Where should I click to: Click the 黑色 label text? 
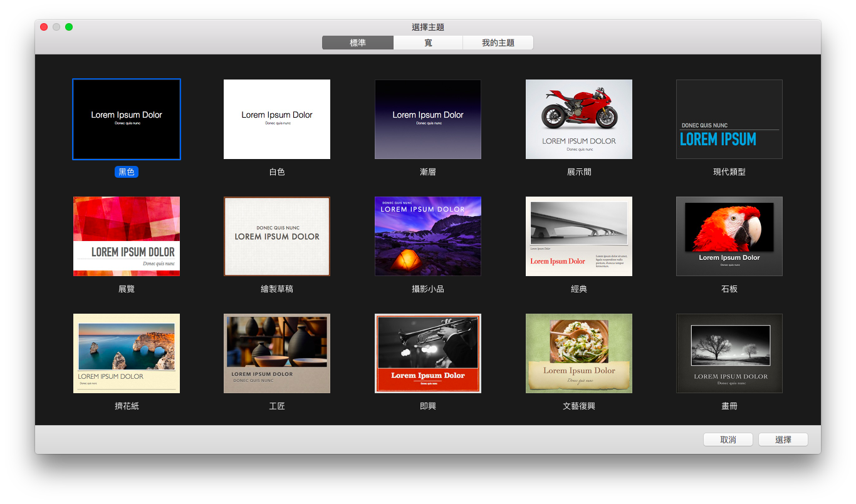[127, 172]
